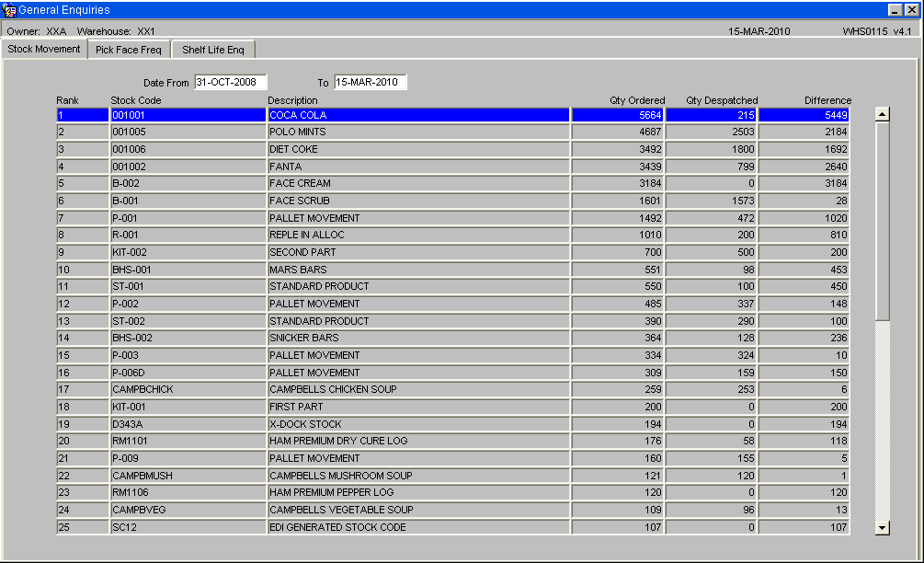Click Difference value 5449
The width and height of the screenshot is (924, 563).
pos(804,115)
